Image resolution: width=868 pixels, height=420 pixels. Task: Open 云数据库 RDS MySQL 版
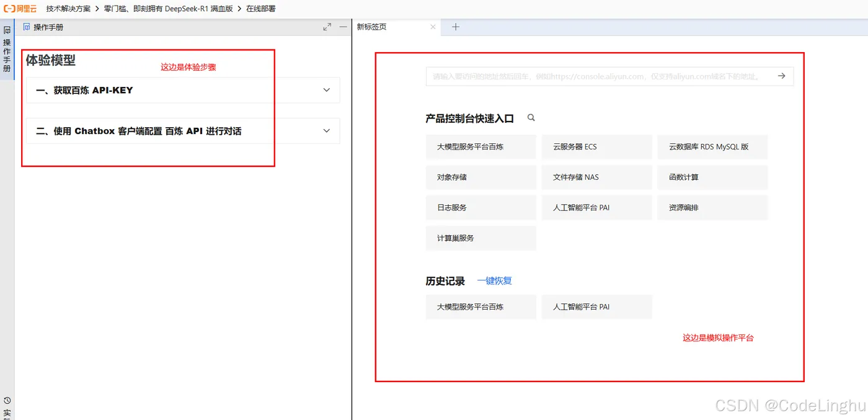coord(713,147)
